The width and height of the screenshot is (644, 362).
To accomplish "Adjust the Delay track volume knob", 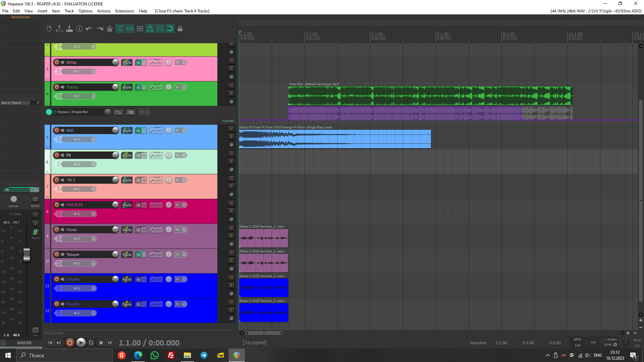I will pyautogui.click(x=115, y=62).
